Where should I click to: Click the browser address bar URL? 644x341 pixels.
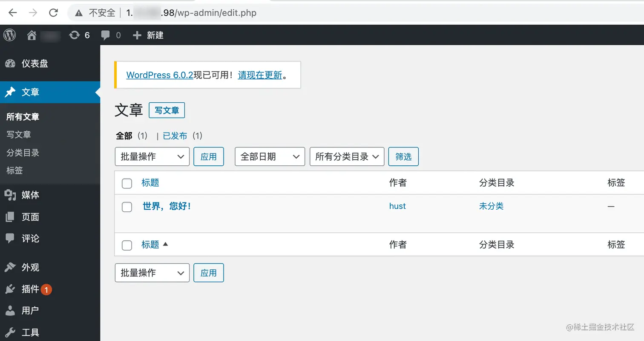pyautogui.click(x=192, y=13)
